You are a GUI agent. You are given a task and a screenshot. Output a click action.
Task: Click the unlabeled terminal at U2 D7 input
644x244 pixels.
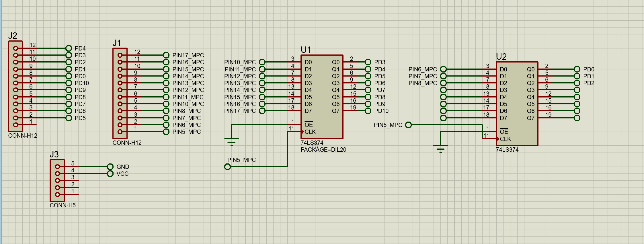443,118
